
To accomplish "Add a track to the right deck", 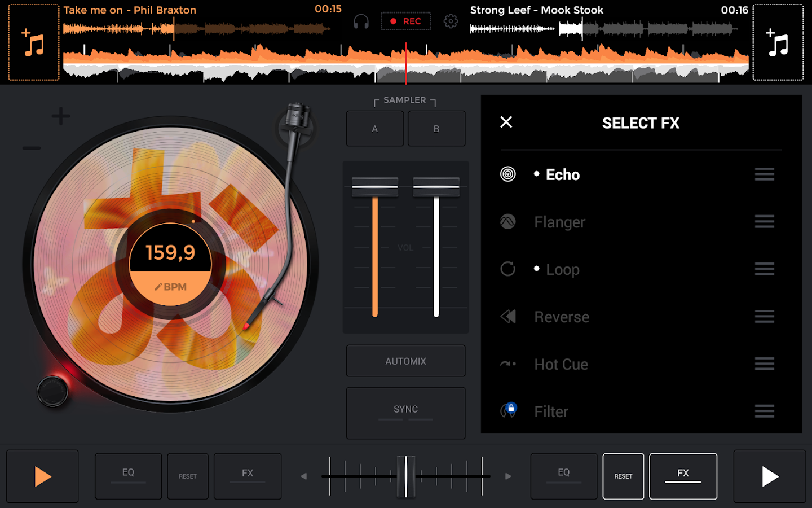I will click(778, 42).
